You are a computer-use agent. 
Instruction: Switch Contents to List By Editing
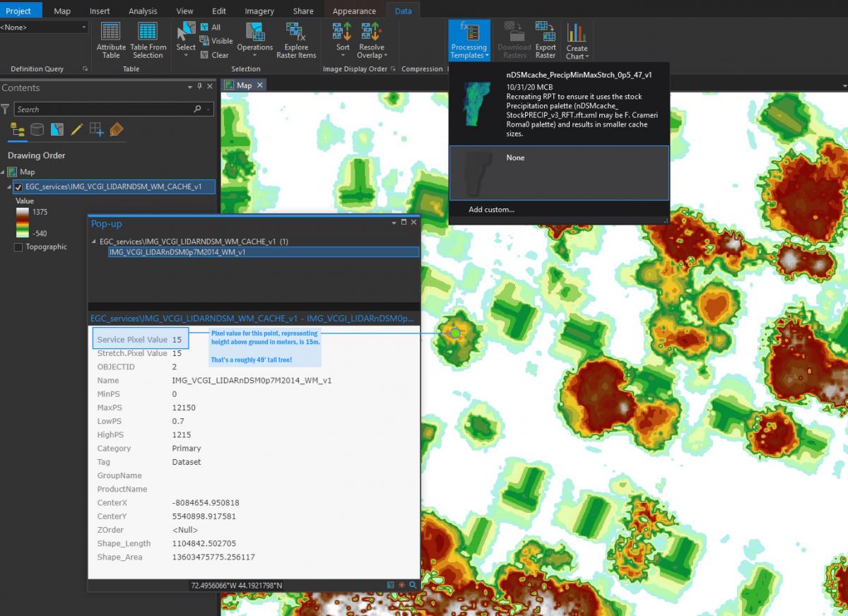(77, 130)
